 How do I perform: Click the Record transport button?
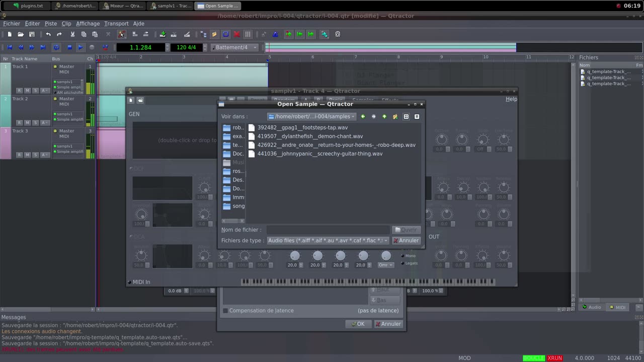[x=92, y=47]
